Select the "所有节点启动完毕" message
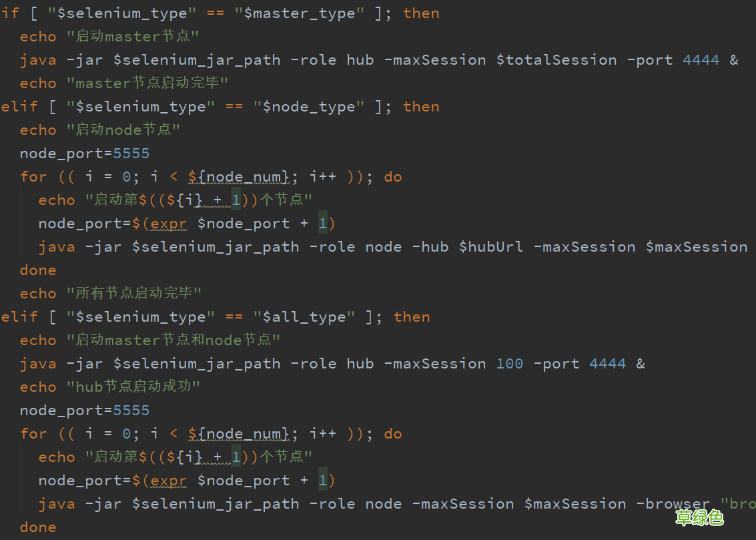The height and width of the screenshot is (540, 756). [x=133, y=293]
